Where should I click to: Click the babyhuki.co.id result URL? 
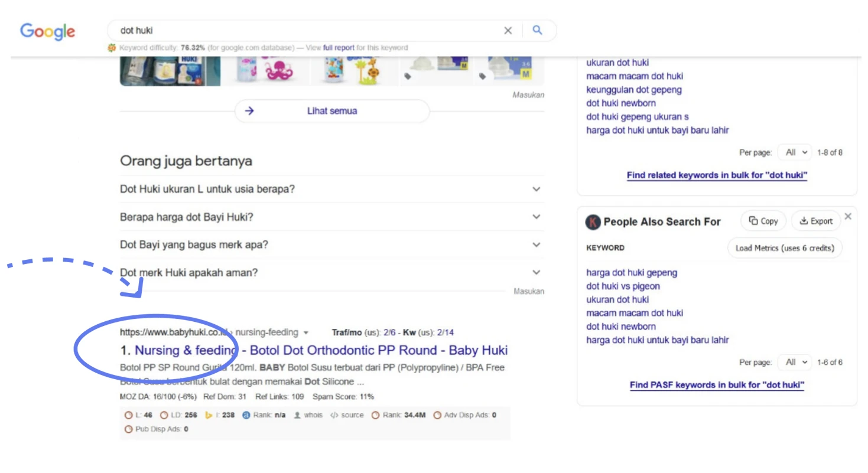point(209,332)
